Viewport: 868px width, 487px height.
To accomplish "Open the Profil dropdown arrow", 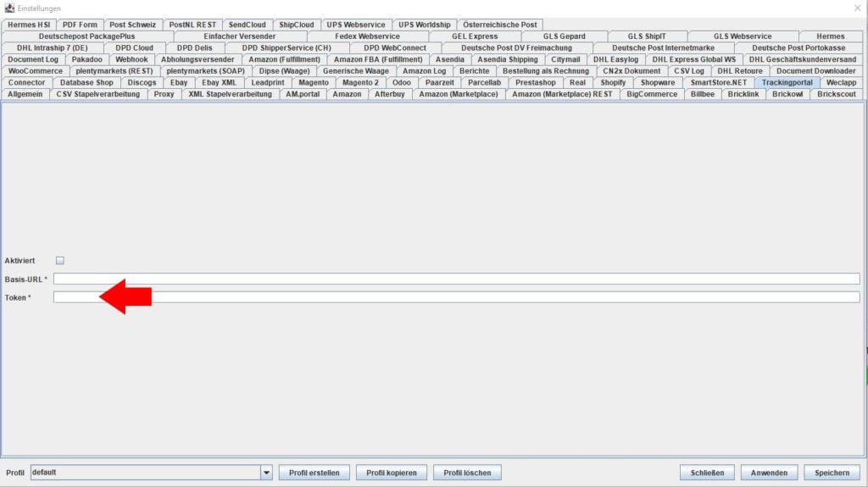I will point(266,473).
